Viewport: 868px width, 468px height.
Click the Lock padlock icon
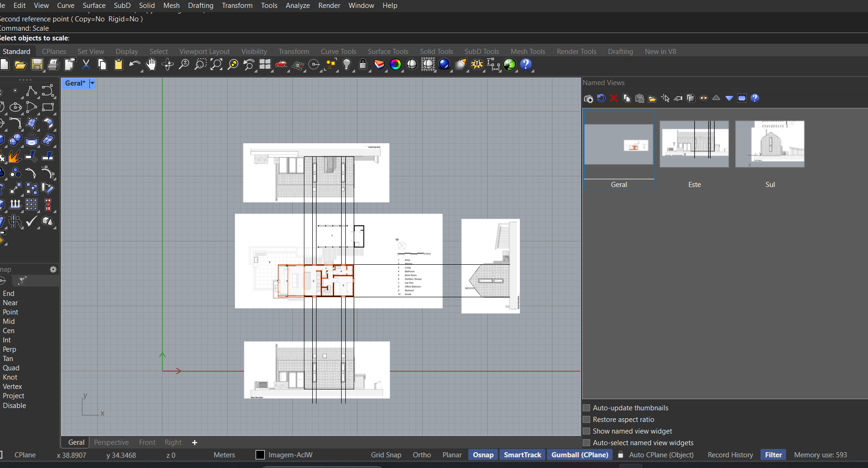[363, 65]
